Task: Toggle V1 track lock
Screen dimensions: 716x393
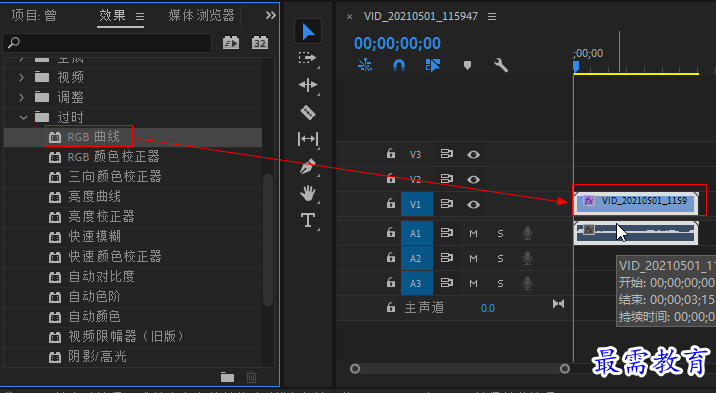Action: click(x=391, y=203)
